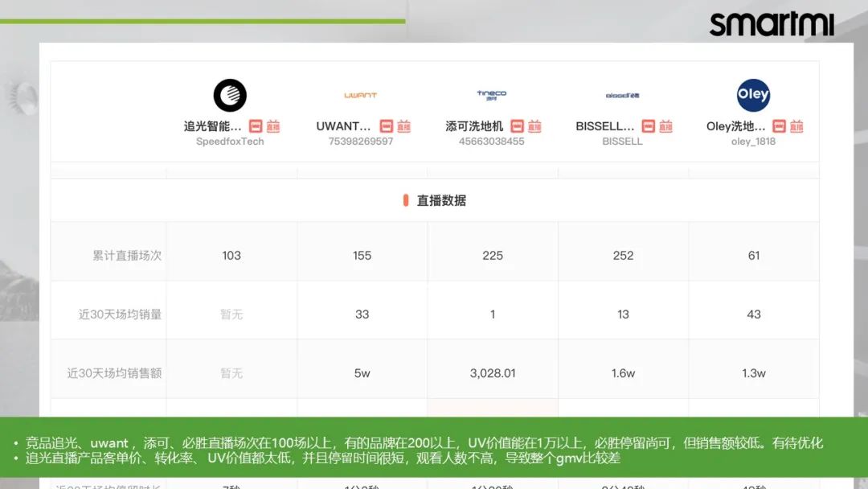Click the 直播数据 section heading

441,200
